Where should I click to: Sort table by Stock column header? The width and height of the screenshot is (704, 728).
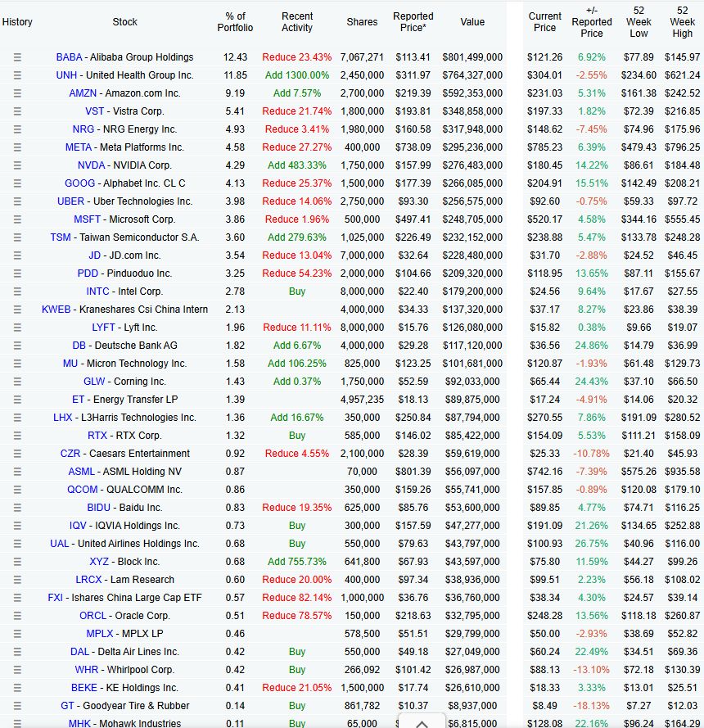[124, 22]
